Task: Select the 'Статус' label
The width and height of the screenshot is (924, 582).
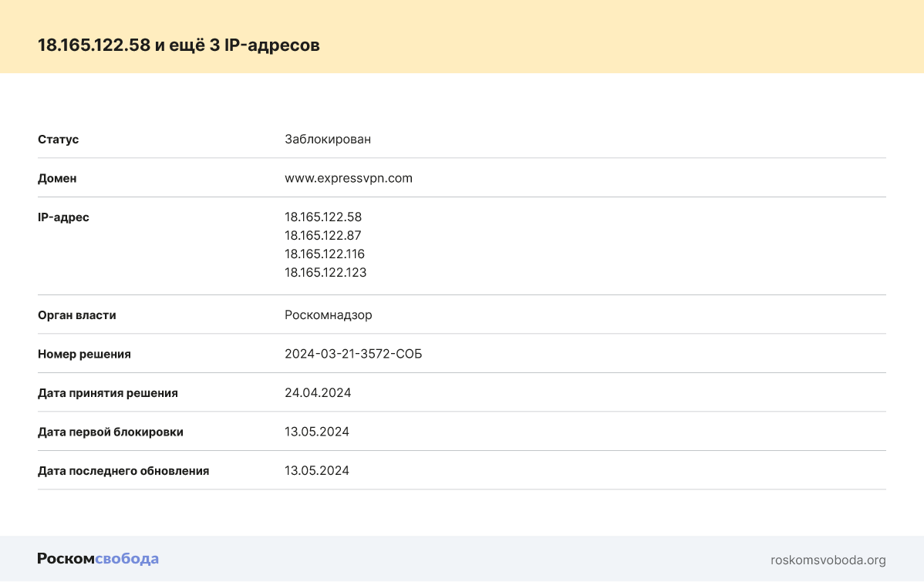Action: [x=59, y=140]
